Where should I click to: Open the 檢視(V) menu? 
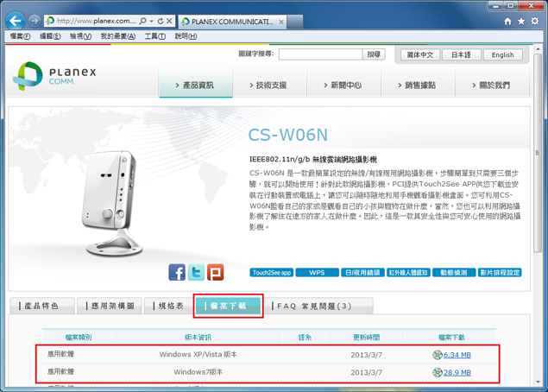80,36
